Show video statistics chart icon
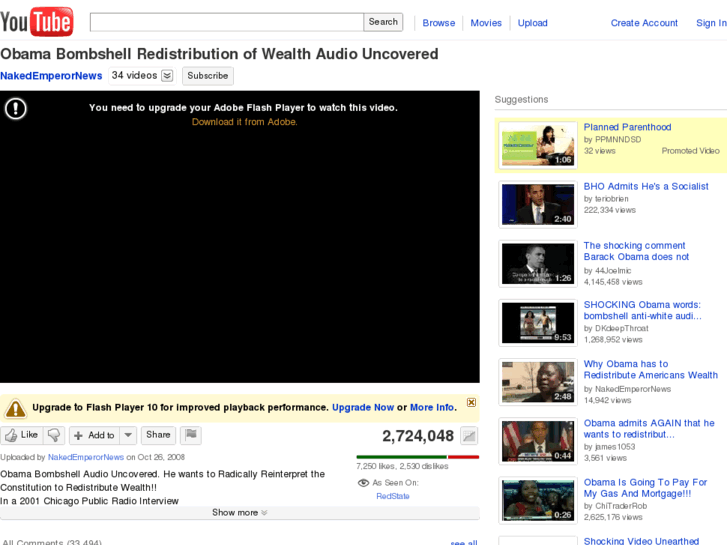 [x=469, y=436]
